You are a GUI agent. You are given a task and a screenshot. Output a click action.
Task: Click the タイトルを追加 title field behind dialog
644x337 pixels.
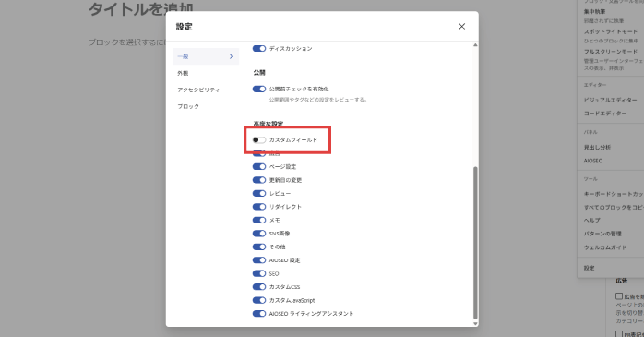pos(141,9)
